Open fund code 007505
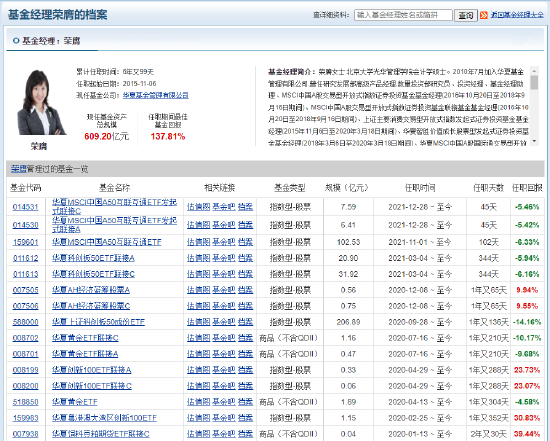Screen dimensions: 550x441 pos(25,290)
